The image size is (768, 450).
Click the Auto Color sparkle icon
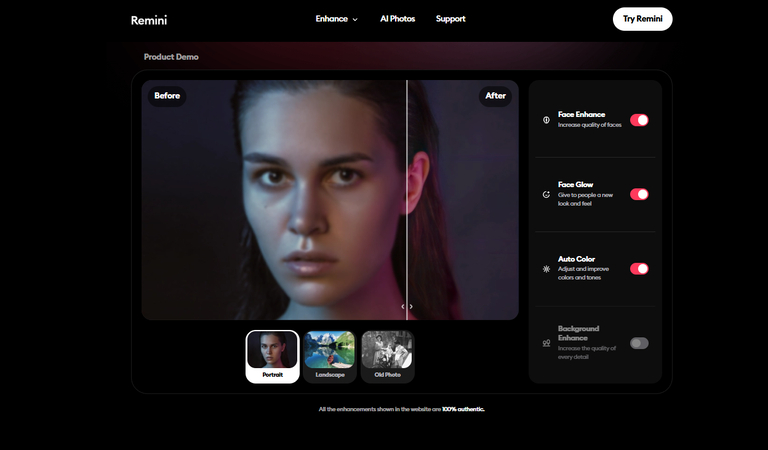tap(546, 269)
